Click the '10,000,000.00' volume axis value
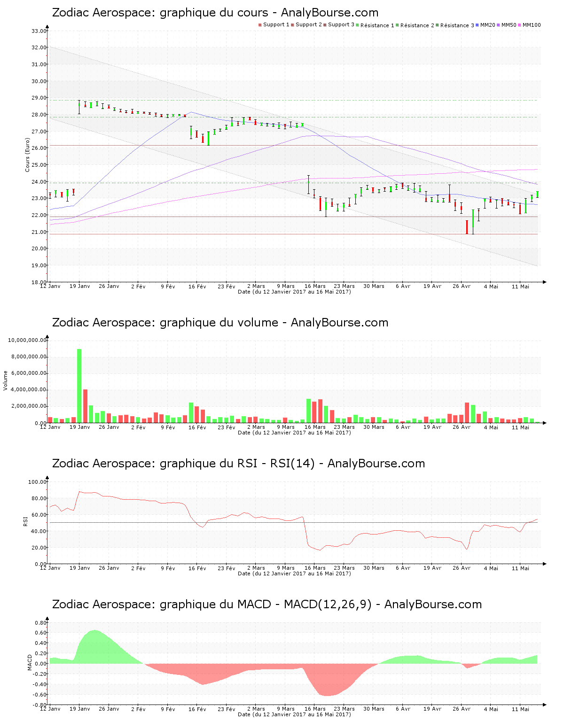Image resolution: width=564 pixels, height=728 pixels. [x=27, y=340]
